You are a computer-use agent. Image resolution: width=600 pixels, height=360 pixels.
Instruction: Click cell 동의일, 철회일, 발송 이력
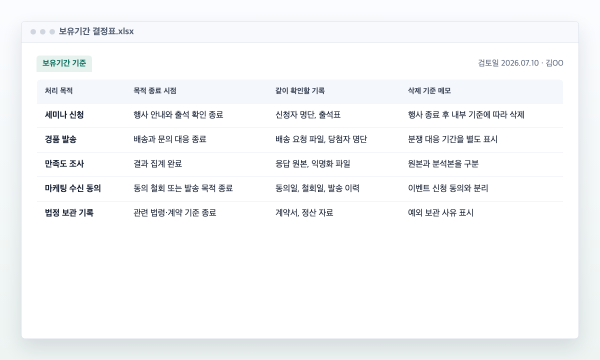click(318, 188)
